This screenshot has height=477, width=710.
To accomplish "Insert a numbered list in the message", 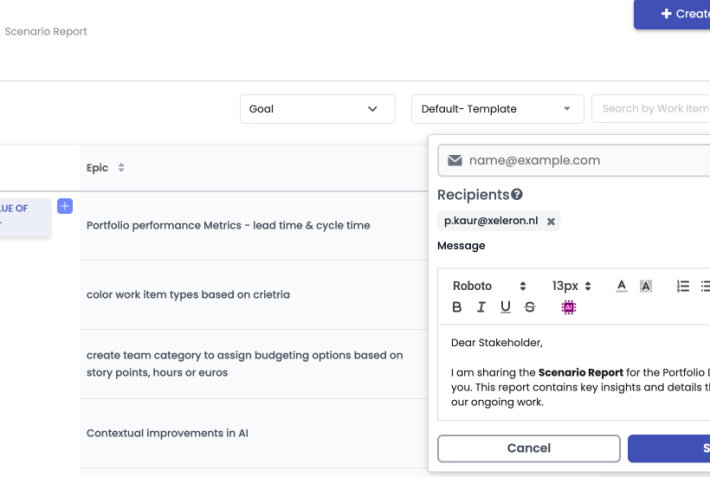I will [683, 286].
